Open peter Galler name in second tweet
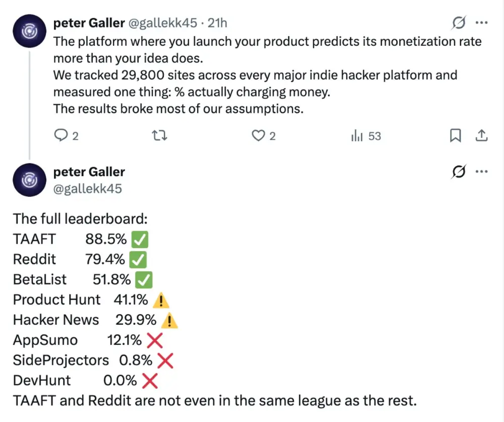The width and height of the screenshot is (504, 422). click(x=89, y=172)
